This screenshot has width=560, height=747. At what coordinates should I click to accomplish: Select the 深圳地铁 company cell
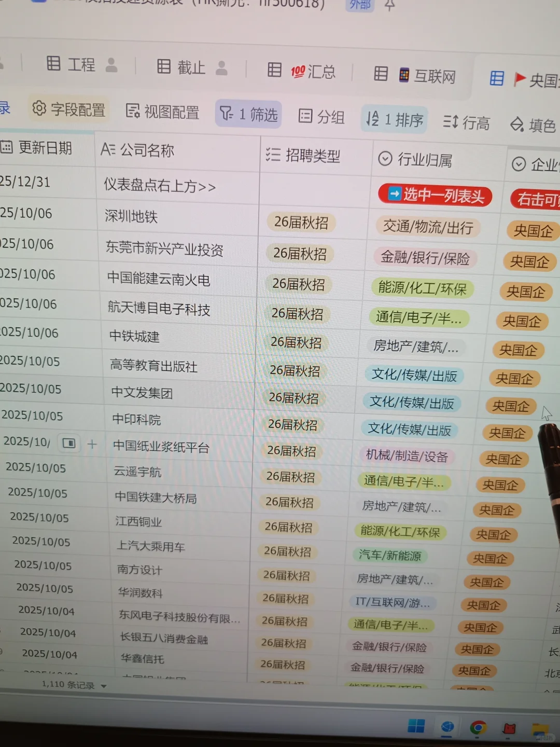coord(177,217)
